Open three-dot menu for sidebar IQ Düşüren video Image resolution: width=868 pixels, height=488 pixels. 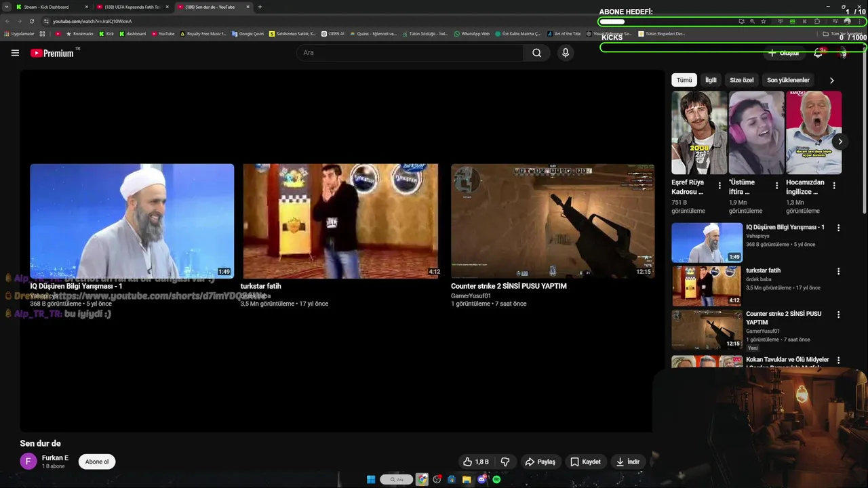[x=838, y=228]
